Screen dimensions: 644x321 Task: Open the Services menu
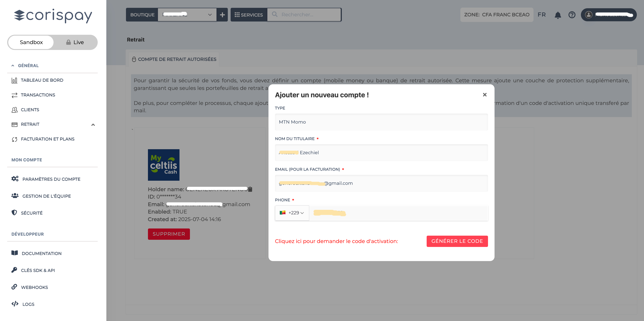click(x=248, y=15)
